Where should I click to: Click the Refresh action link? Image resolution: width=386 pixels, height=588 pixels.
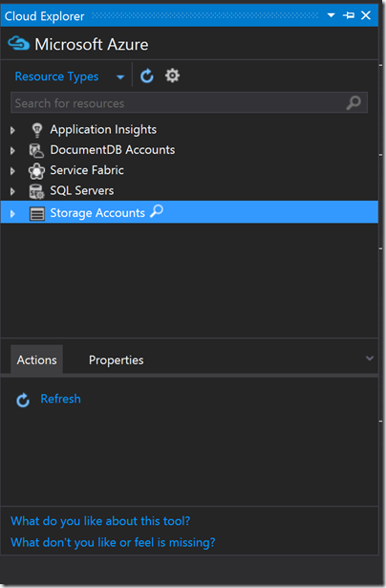coord(61,399)
